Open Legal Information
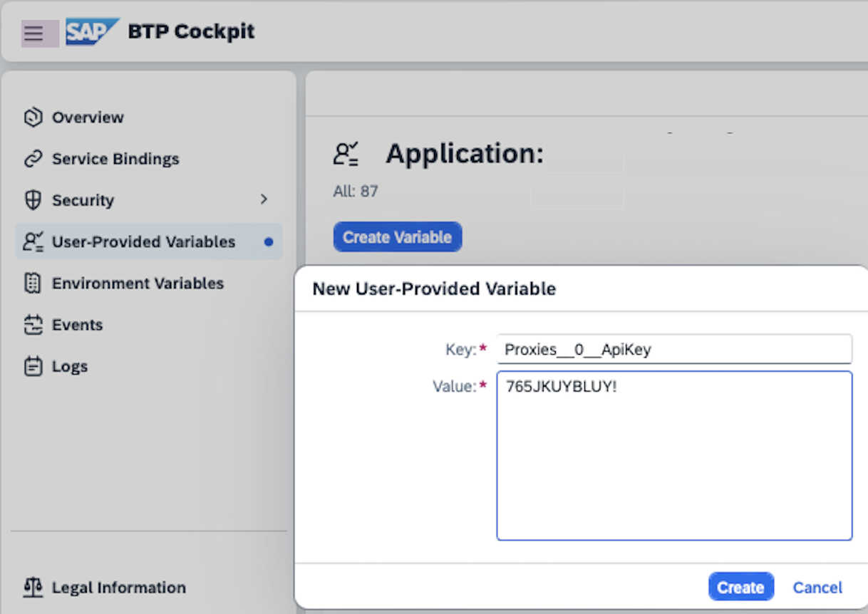Viewport: 868px width, 614px height. pos(119,588)
